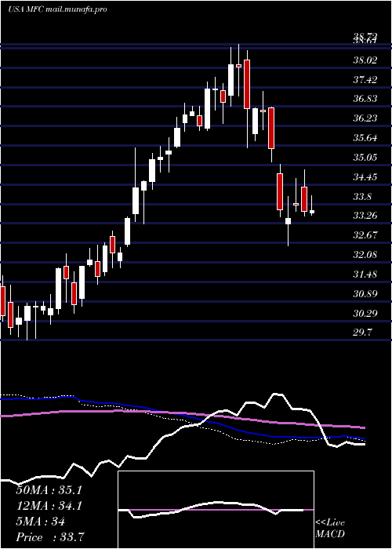Select the 37.42 price axis label
The height and width of the screenshot is (549, 392).
click(x=365, y=80)
